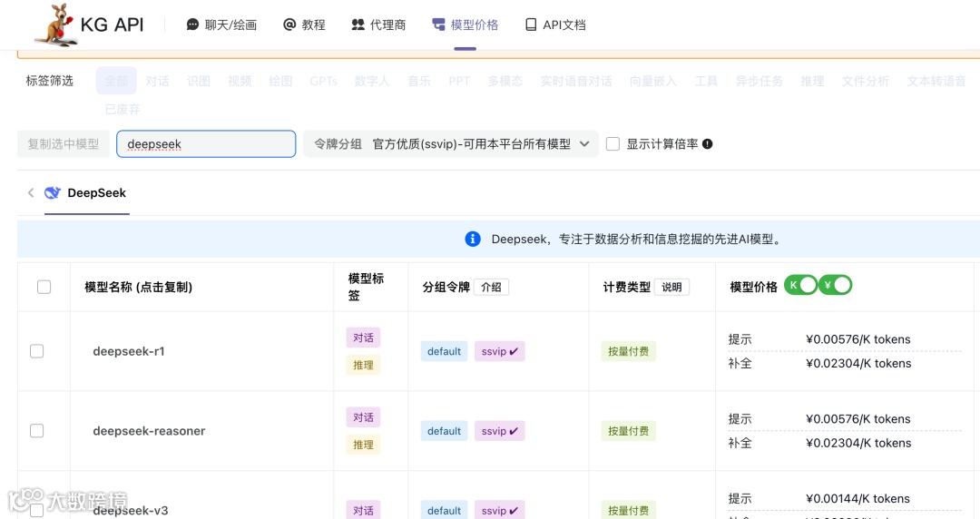The width and height of the screenshot is (980, 519).
Task: Click the ¥0.00144/K tokens price for deepseek-v3
Action: tap(857, 498)
